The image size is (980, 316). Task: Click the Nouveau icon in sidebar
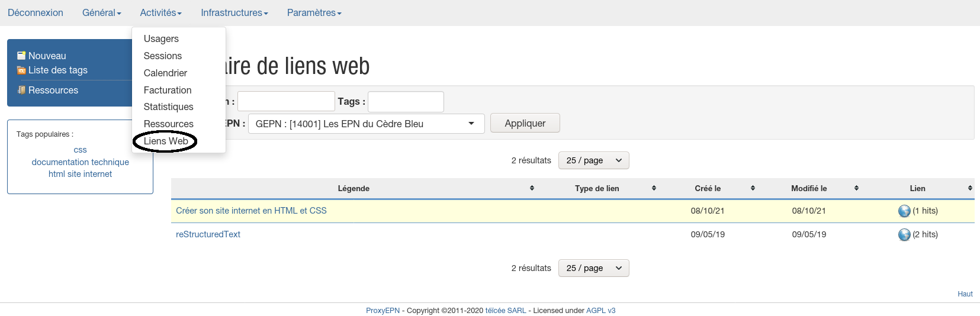pyautogui.click(x=21, y=56)
